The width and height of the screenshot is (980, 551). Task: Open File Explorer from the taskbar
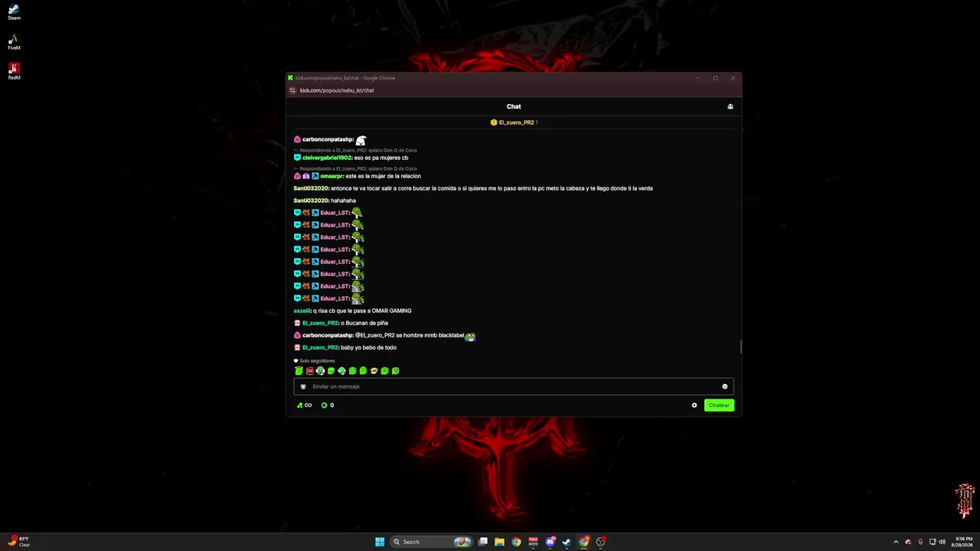click(499, 542)
